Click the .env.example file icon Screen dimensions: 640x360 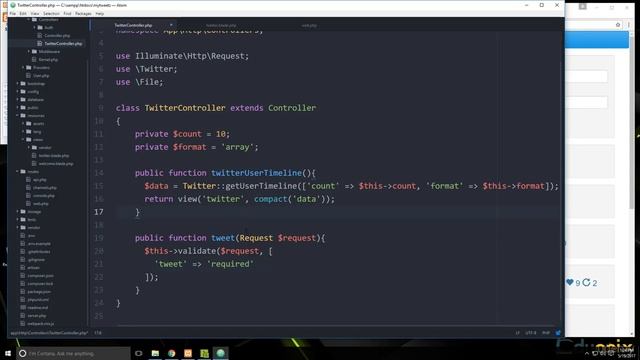[23, 244]
